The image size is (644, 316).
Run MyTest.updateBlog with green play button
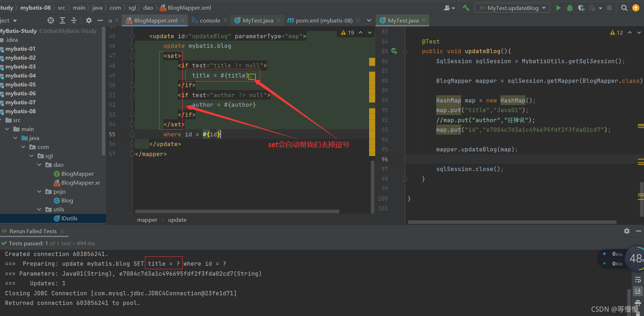tap(558, 8)
